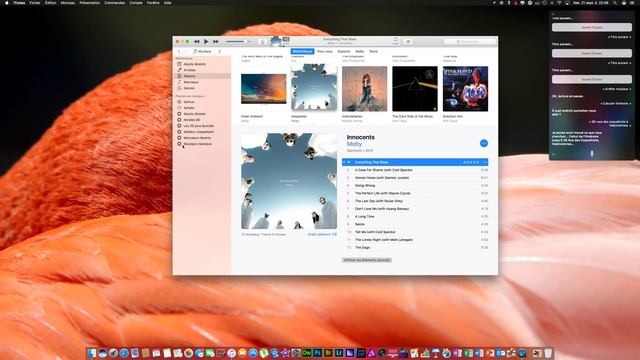The image size is (640, 360).
Task: Switch to the Explorer tab
Action: pos(344,51)
